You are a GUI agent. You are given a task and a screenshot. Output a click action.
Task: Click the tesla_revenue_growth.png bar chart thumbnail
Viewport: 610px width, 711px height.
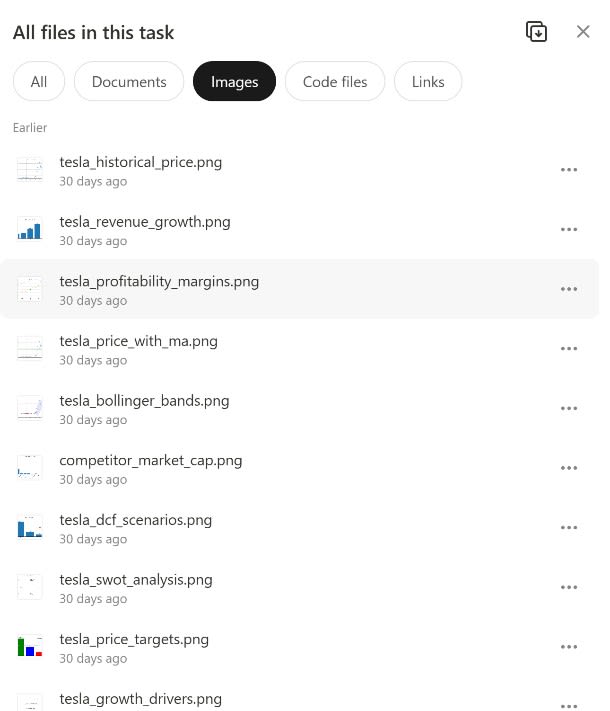30,229
